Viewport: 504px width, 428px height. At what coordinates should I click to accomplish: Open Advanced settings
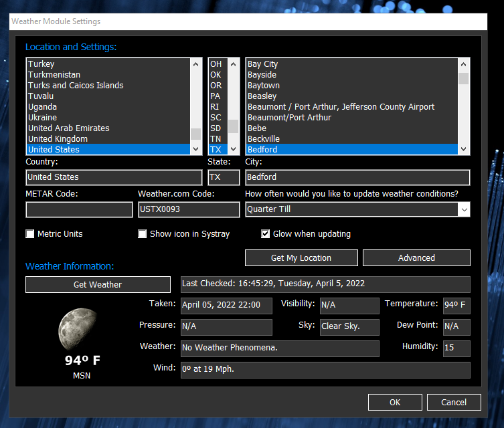coord(416,258)
